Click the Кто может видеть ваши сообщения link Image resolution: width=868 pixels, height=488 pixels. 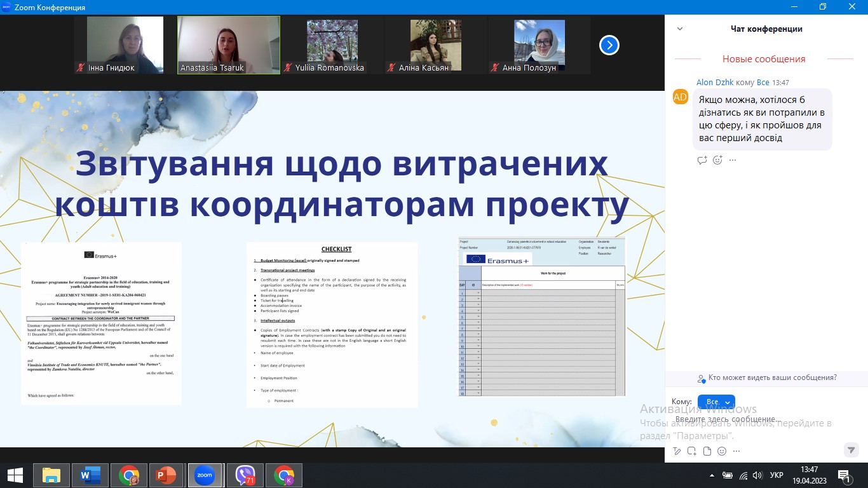(x=772, y=377)
